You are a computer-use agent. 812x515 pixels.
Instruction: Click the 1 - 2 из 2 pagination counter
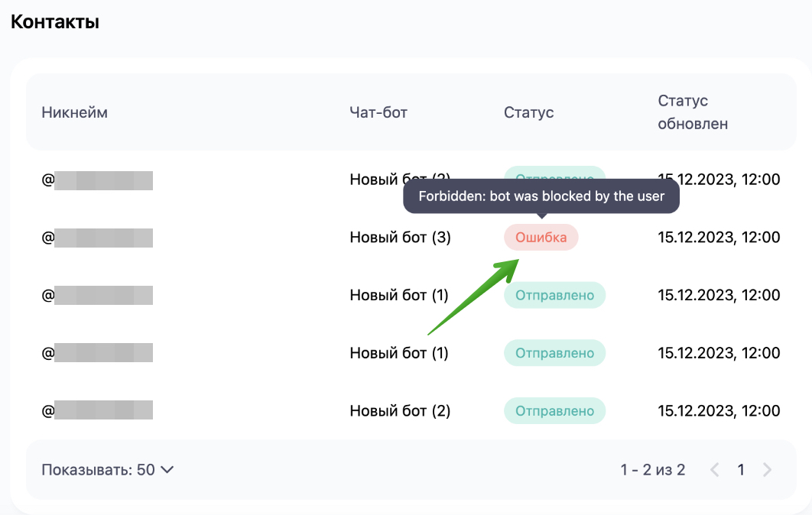click(653, 469)
